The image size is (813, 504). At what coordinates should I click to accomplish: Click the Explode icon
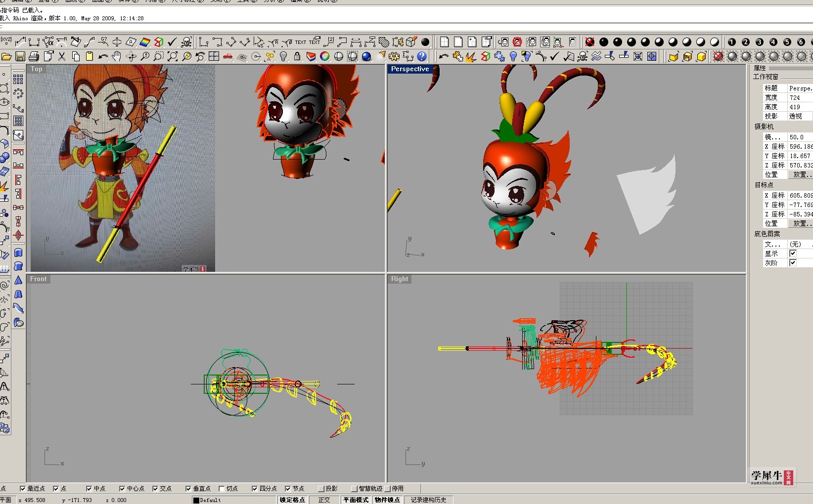[471, 56]
